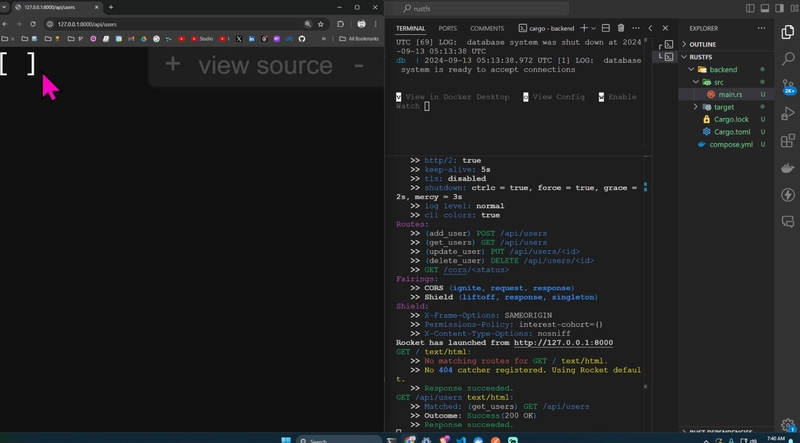The image size is (800, 443).
Task: Click the panel chevron-left arrow icon
Action: [650, 28]
